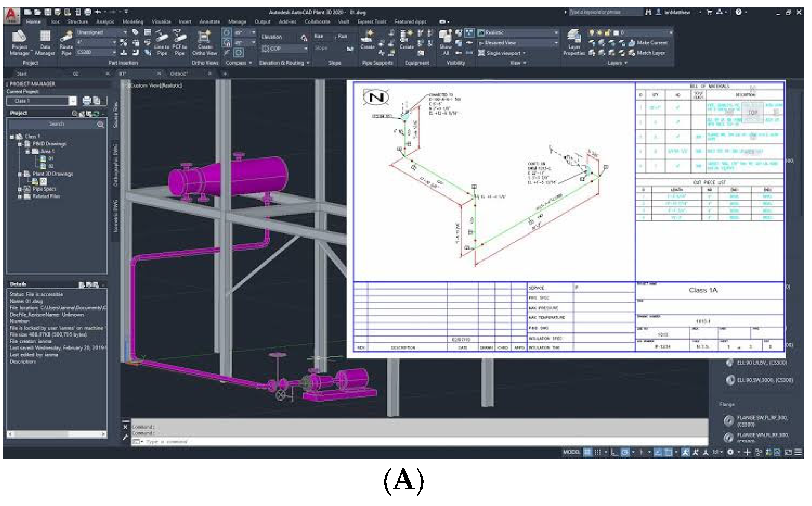The height and width of the screenshot is (506, 812).
Task: Click the Show All visibility tool
Action: 446,43
